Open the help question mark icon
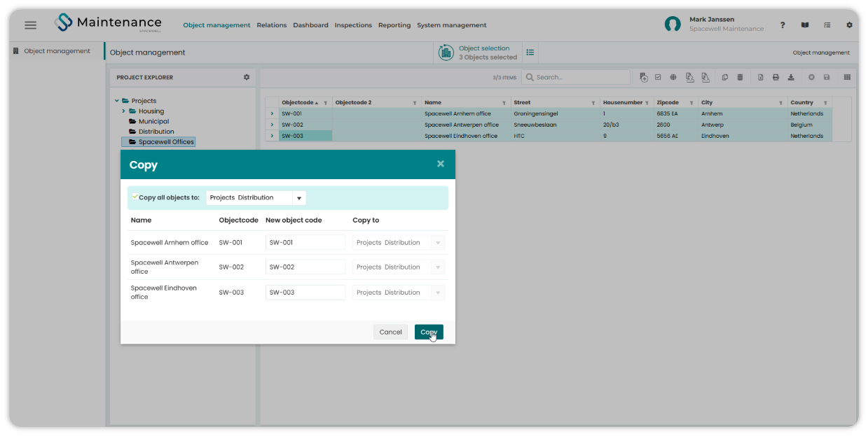The image size is (868, 436). [x=783, y=24]
